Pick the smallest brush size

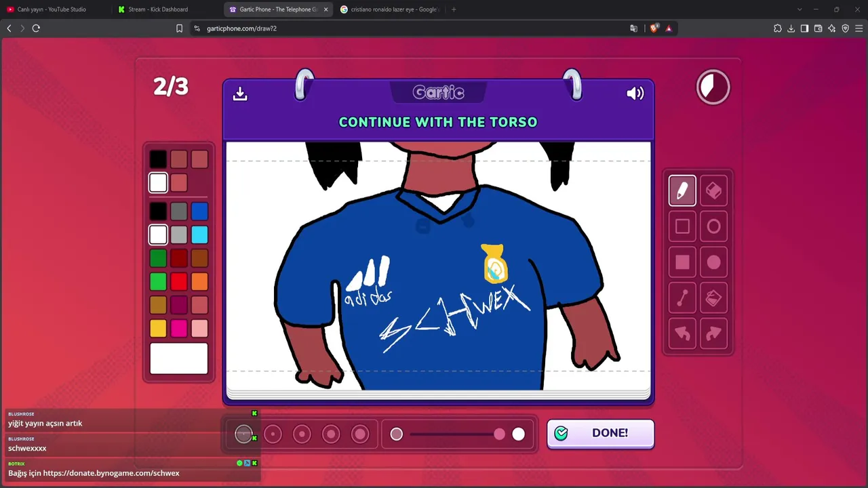coord(243,434)
